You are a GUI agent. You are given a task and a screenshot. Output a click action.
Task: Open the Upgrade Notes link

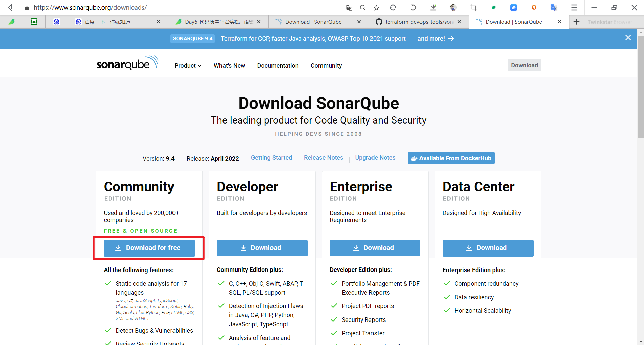375,158
